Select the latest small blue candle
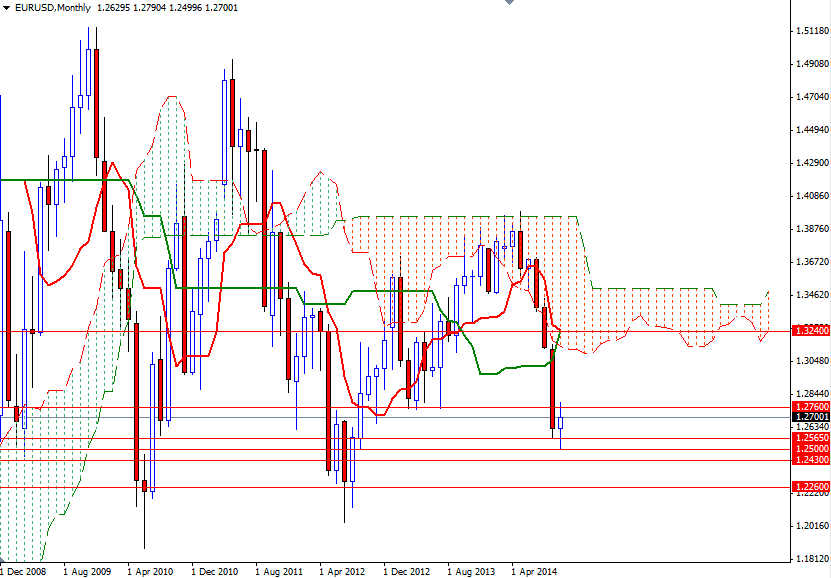The image size is (831, 578). coord(562,425)
